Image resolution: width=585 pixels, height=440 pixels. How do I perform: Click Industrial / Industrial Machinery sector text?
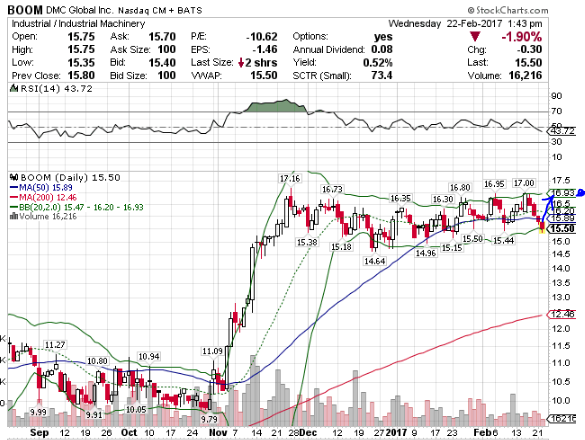78,24
